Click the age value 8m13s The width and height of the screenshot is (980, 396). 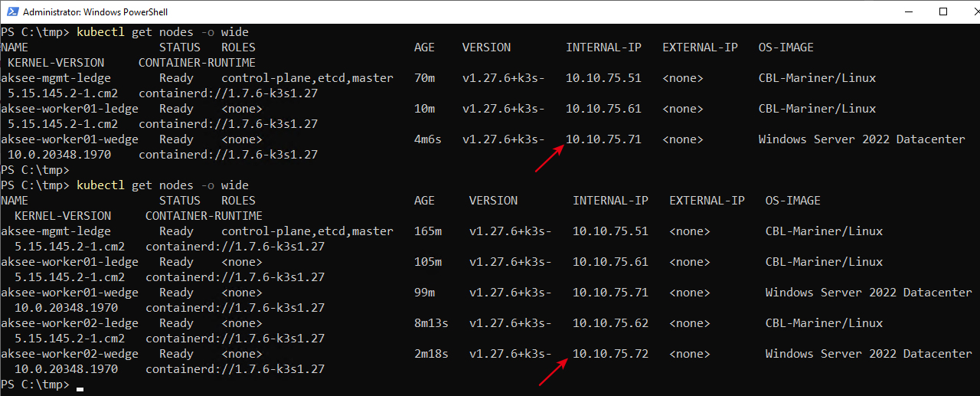[x=431, y=323]
